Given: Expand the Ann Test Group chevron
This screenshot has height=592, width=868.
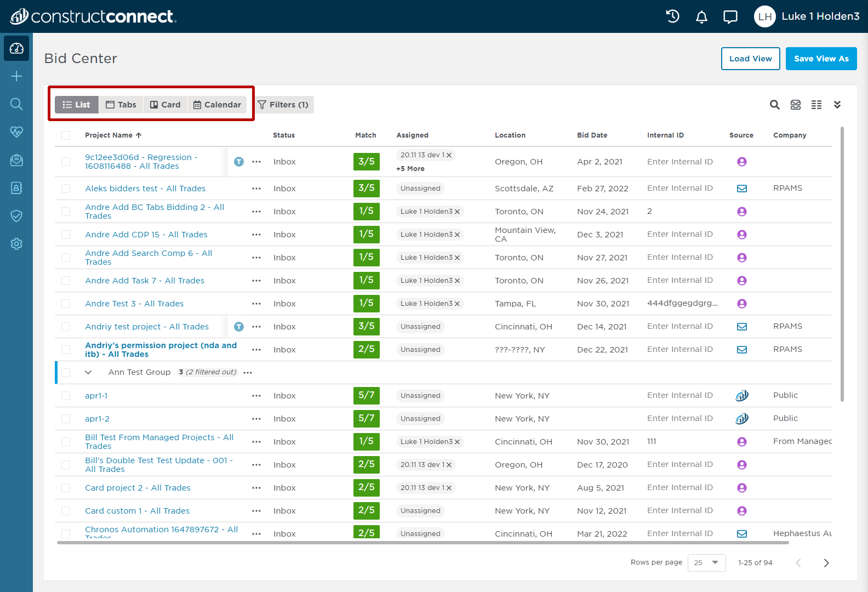Looking at the screenshot, I should pos(88,372).
